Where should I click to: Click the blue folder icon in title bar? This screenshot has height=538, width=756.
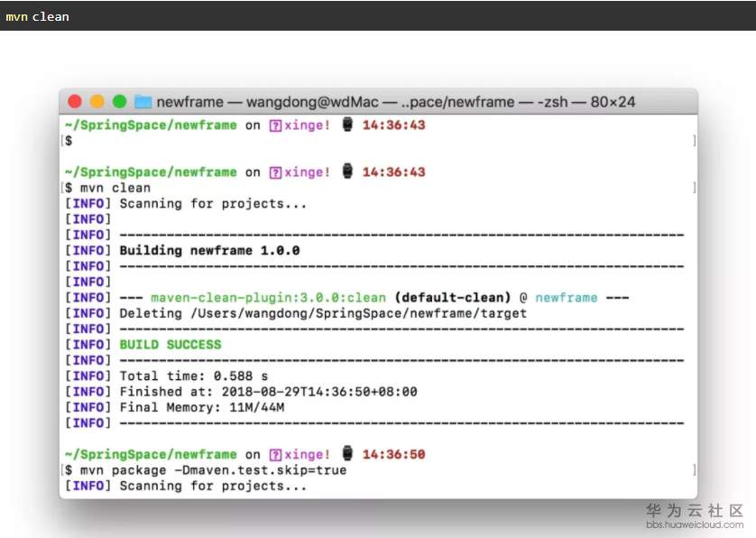click(x=143, y=102)
